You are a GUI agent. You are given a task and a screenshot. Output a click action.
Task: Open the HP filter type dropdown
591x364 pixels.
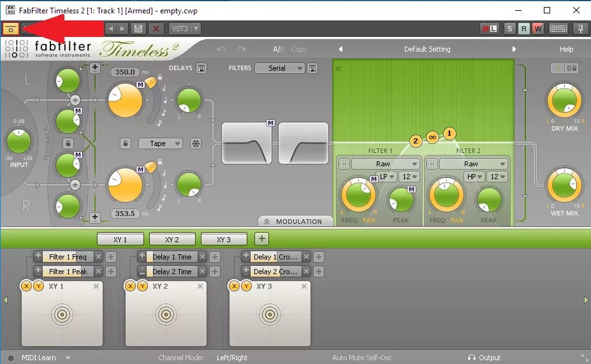click(474, 177)
